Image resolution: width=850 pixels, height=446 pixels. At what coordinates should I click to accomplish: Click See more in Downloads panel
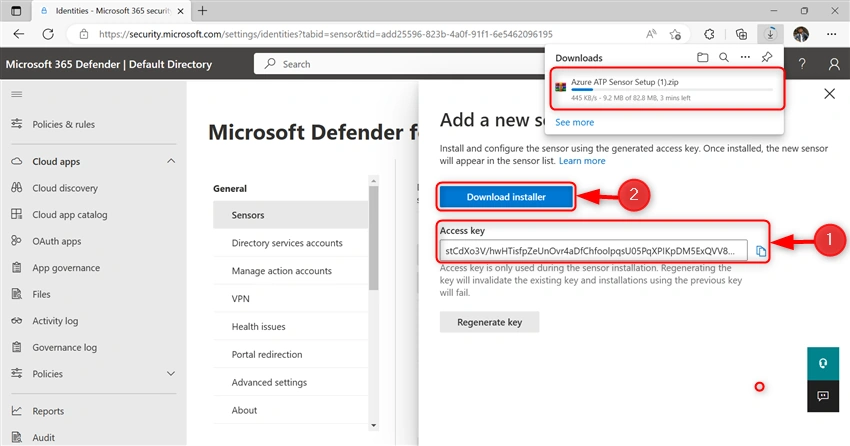pos(574,122)
